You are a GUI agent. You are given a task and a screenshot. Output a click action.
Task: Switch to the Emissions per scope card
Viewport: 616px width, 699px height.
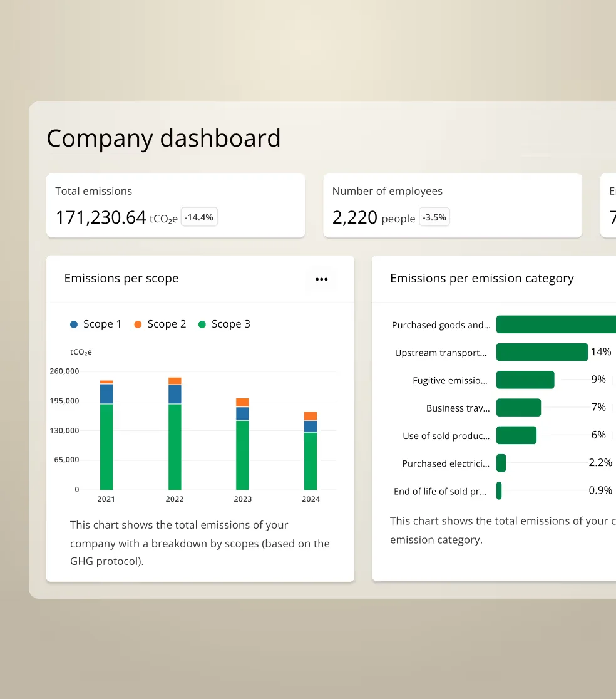121,278
